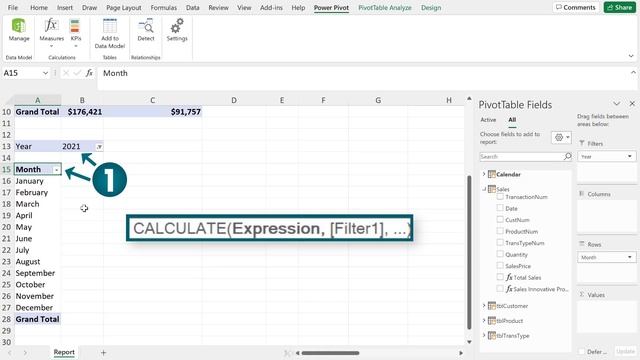Open the Measures fx icon

51,26
